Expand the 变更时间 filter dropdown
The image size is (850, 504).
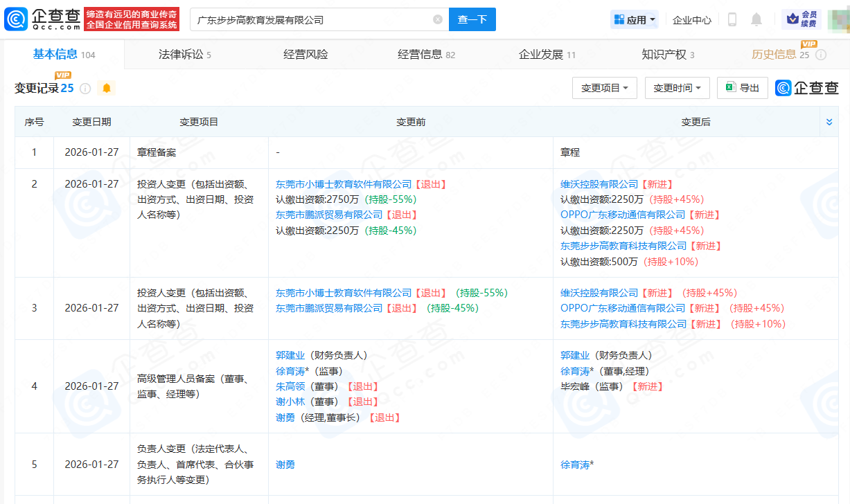point(677,88)
